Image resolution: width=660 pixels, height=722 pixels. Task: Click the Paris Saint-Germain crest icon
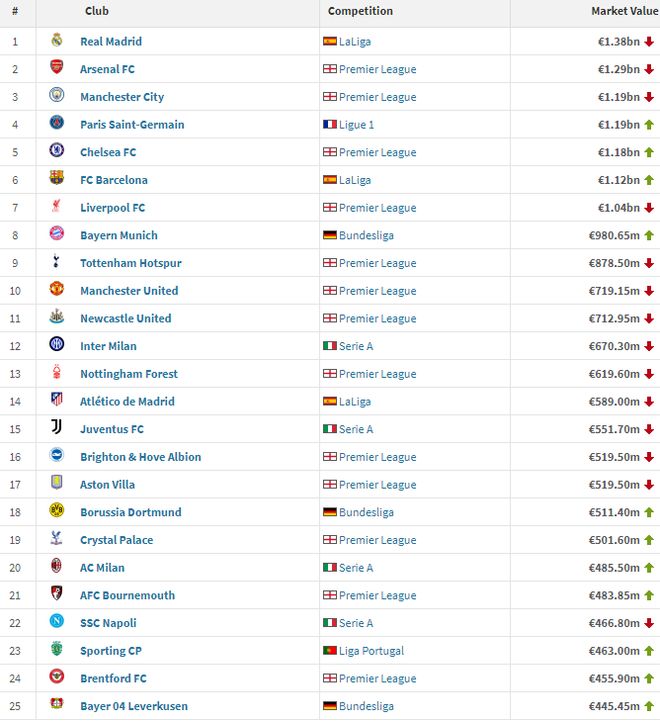[x=57, y=124]
